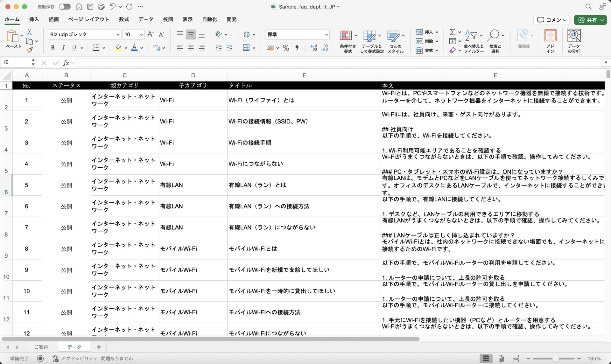
Task: Click the Increase Indent icon
Action: (229, 48)
